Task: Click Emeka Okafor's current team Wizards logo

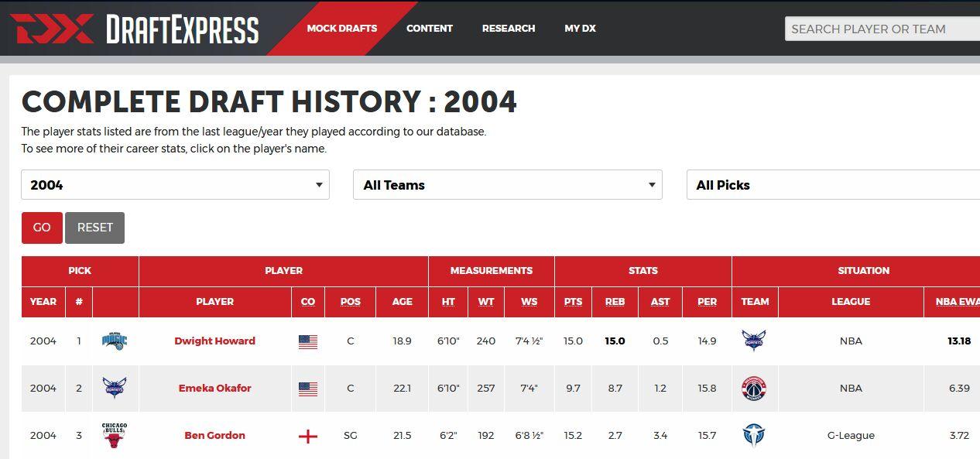Action: click(x=754, y=388)
